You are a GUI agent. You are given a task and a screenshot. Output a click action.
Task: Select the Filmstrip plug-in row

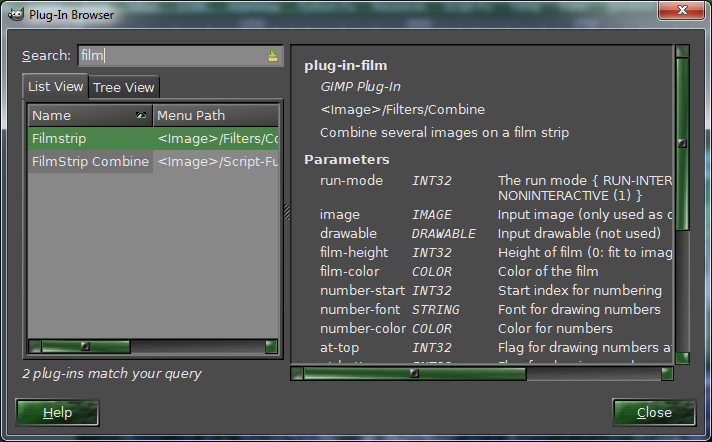153,139
